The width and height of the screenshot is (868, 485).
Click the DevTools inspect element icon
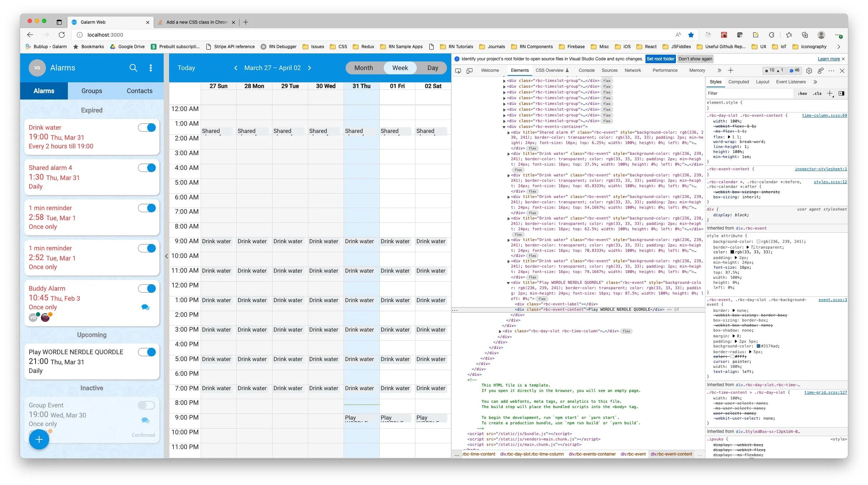pyautogui.click(x=458, y=71)
